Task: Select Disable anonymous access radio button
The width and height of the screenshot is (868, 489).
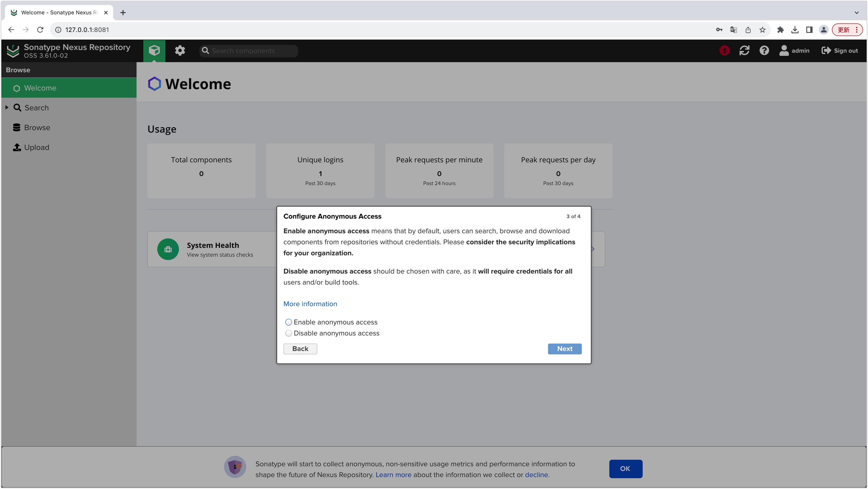Action: (x=288, y=333)
